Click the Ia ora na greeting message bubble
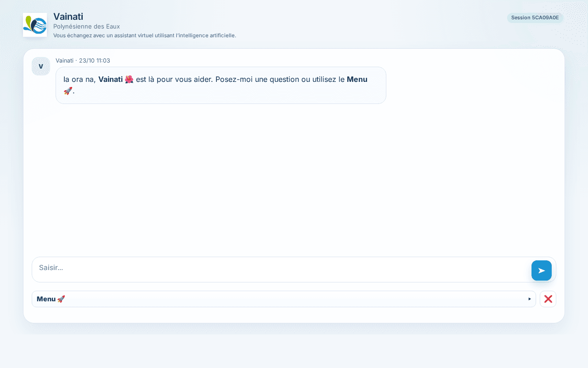Viewport: 588px width, 368px height. (221, 85)
